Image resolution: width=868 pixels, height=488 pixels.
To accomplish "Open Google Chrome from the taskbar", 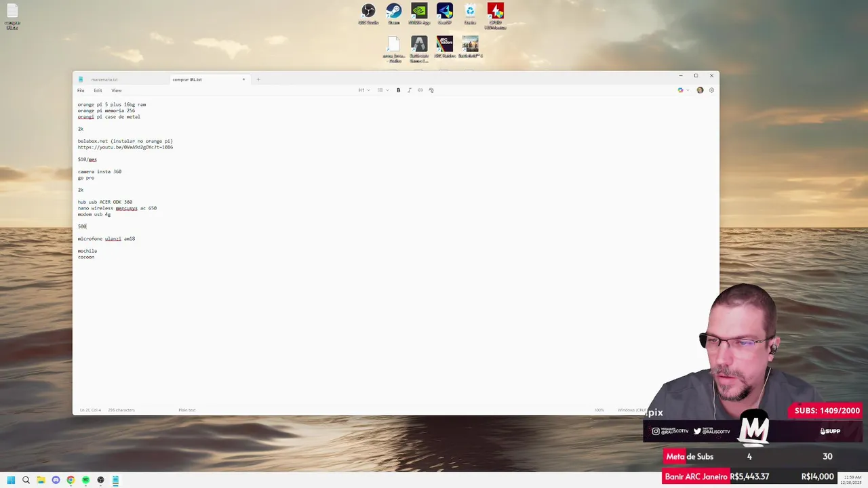I will (71, 480).
